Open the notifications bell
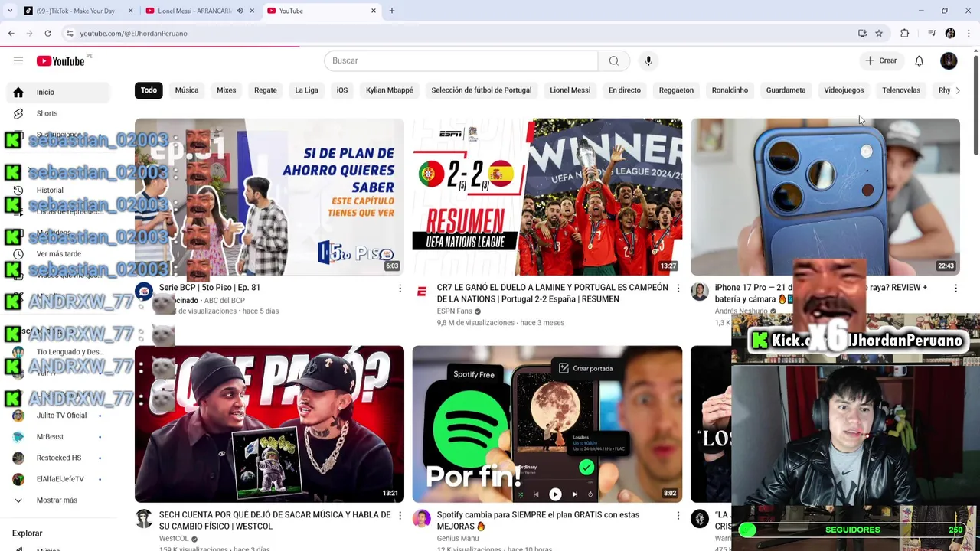 919,60
